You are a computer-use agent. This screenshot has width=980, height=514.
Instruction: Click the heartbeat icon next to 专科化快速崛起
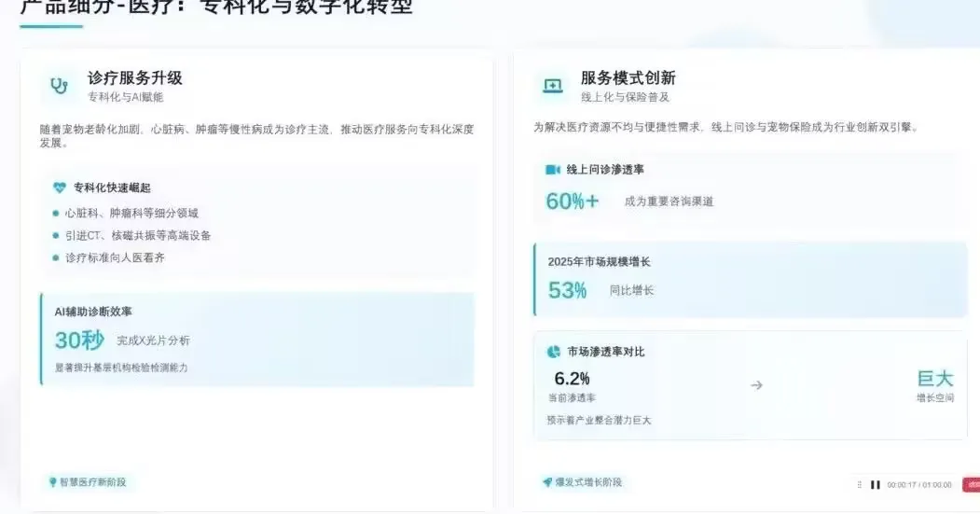[60, 188]
